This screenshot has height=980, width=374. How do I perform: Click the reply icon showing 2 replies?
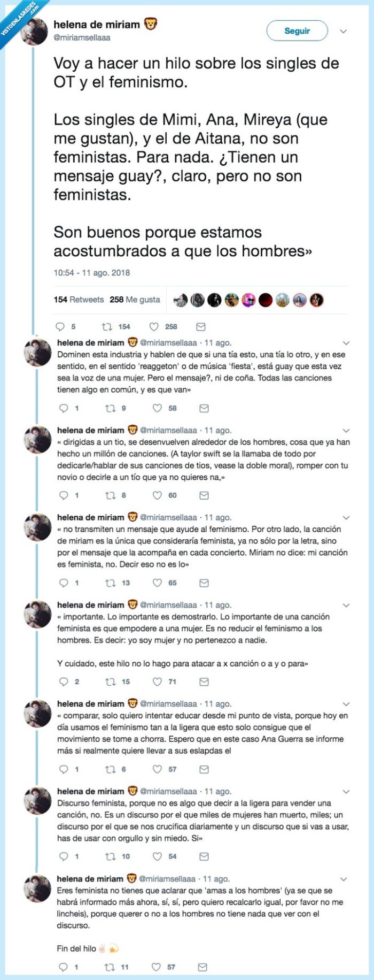tap(63, 681)
